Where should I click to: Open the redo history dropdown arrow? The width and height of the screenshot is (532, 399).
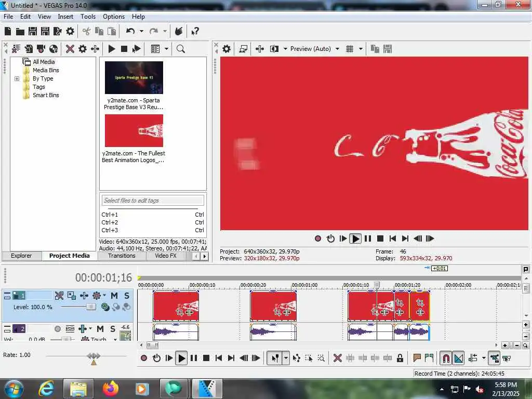165,31
